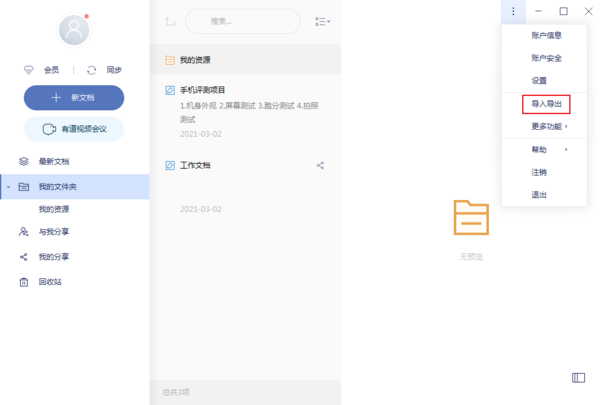Click the membership diamond icon
The image size is (600, 405).
[x=28, y=70]
